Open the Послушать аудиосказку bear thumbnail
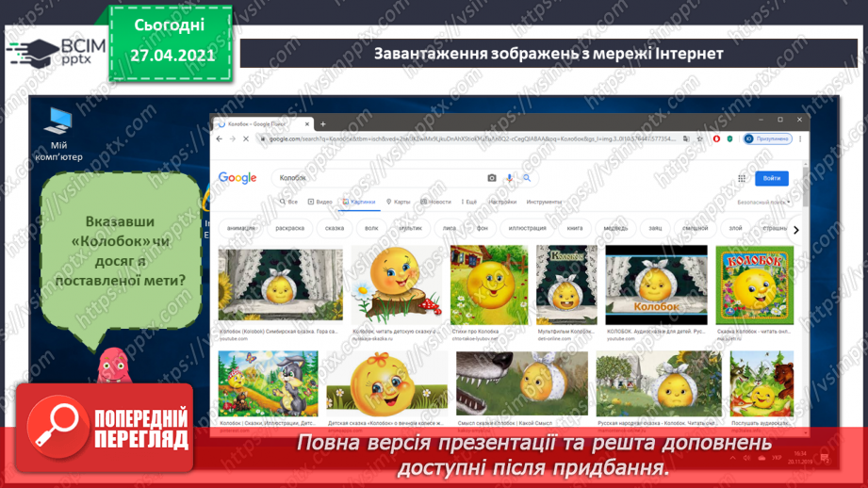This screenshot has height=488, width=868. click(762, 383)
